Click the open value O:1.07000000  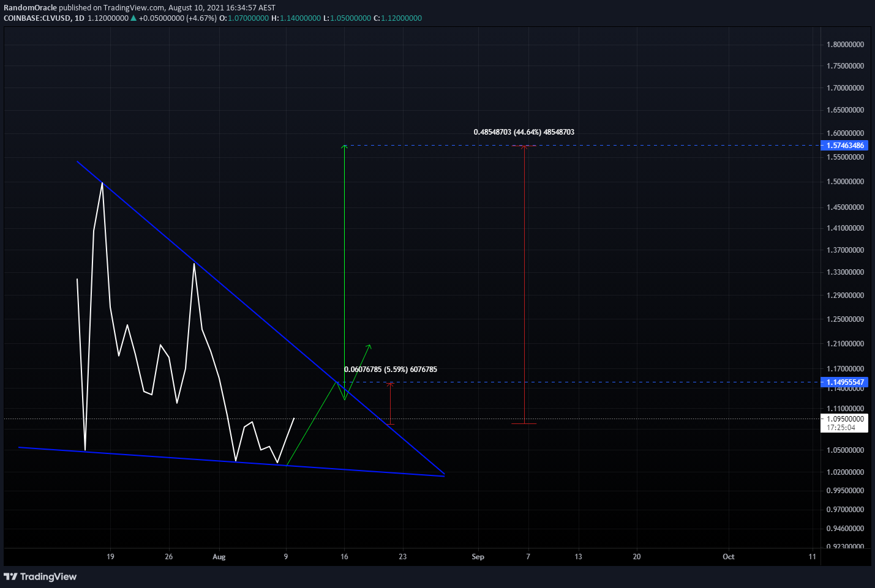pyautogui.click(x=244, y=18)
